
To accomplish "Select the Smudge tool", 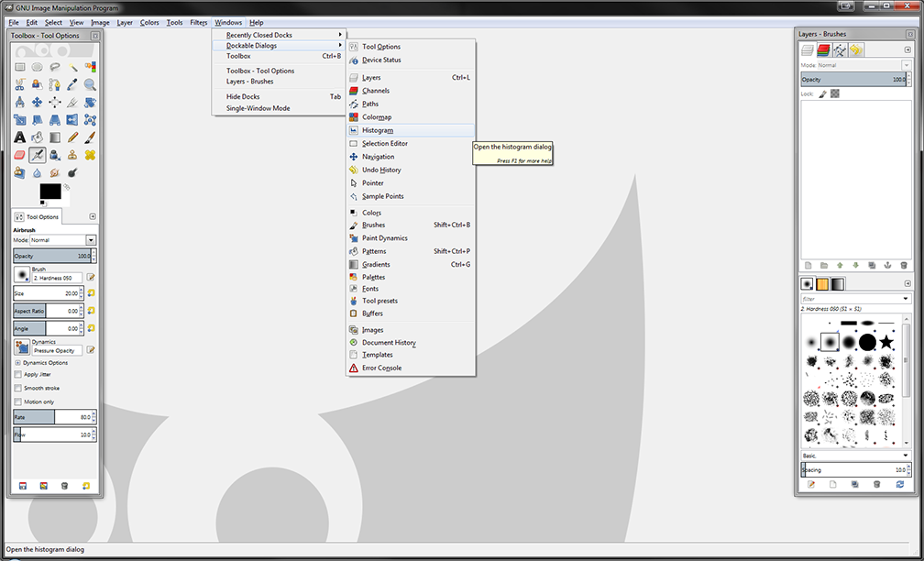I will (55, 172).
